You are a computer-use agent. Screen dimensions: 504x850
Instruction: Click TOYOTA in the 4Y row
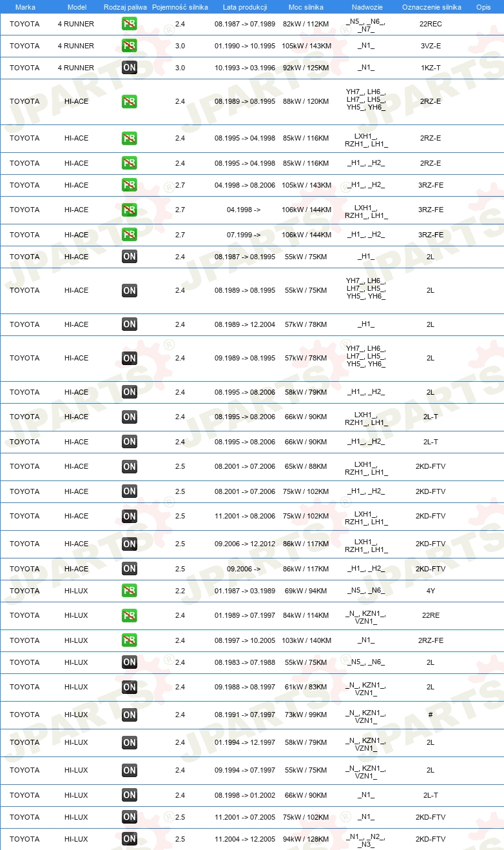24,591
